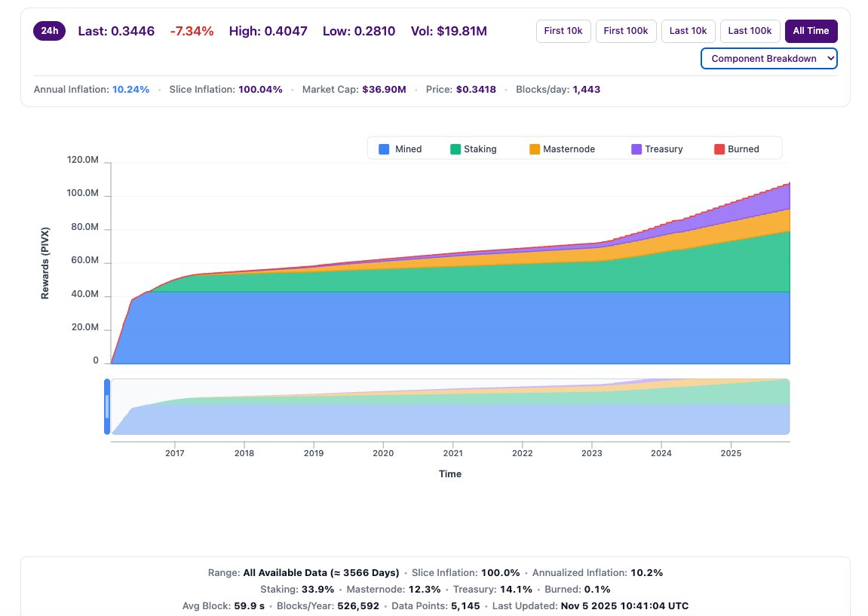Image resolution: width=868 pixels, height=616 pixels.
Task: Grab the left handle of the range slider
Action: [107, 406]
